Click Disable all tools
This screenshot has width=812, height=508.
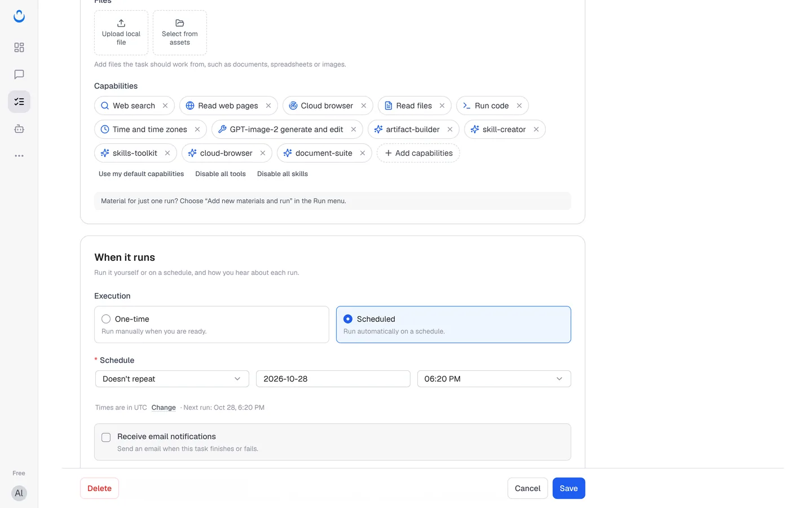220,174
